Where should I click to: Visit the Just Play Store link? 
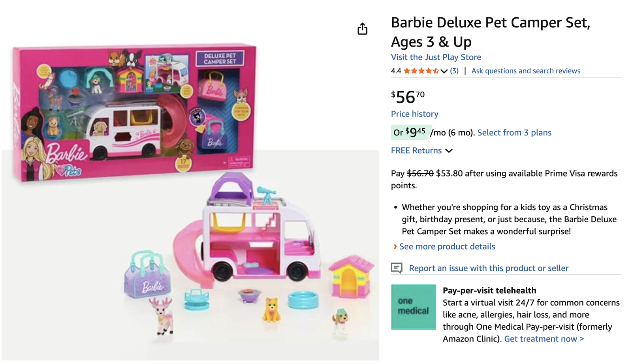[436, 57]
